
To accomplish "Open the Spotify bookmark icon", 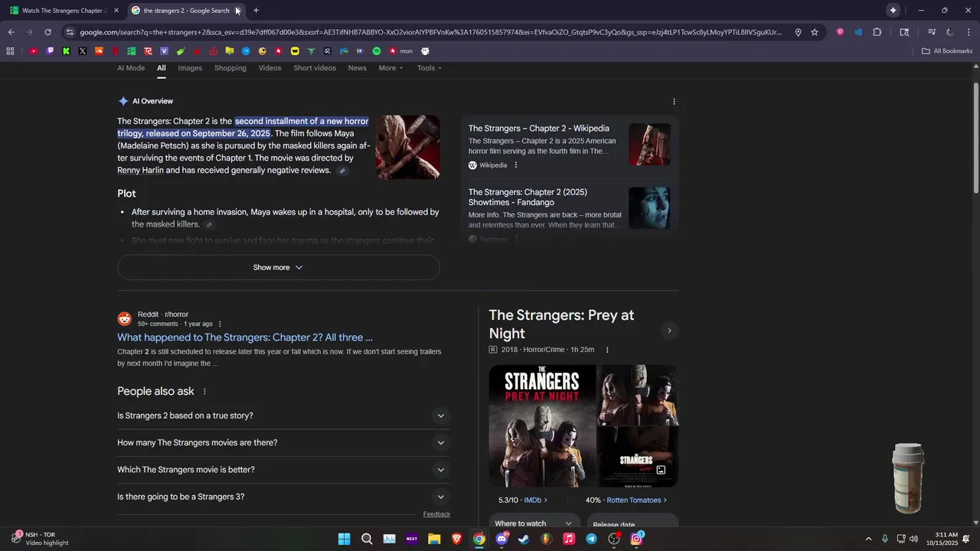I will [377, 51].
